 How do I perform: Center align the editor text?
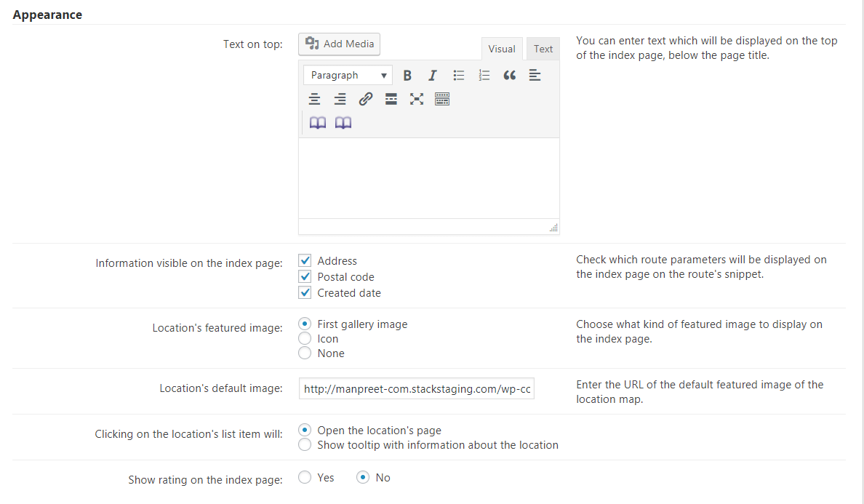click(x=314, y=100)
